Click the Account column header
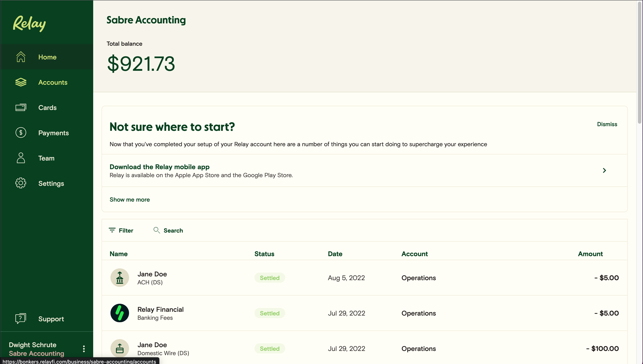Viewport: 643px width, 364px height. coord(414,254)
